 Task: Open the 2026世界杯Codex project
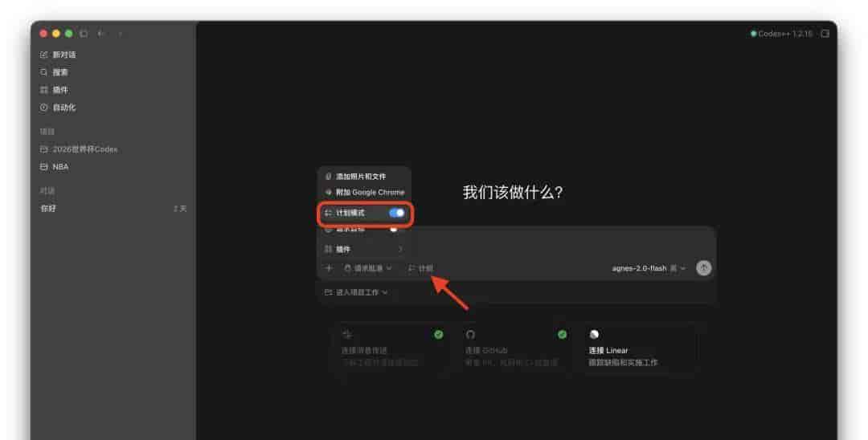coord(79,149)
